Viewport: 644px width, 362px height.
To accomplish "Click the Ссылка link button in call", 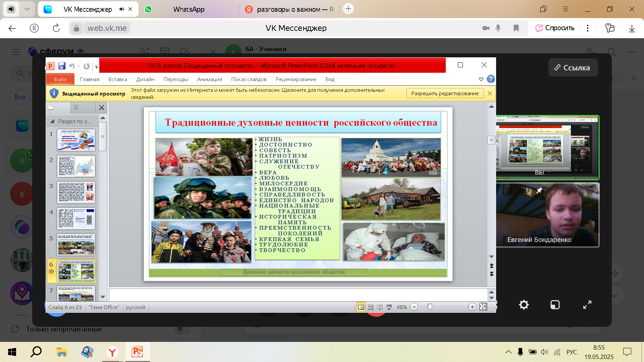I will click(573, 68).
